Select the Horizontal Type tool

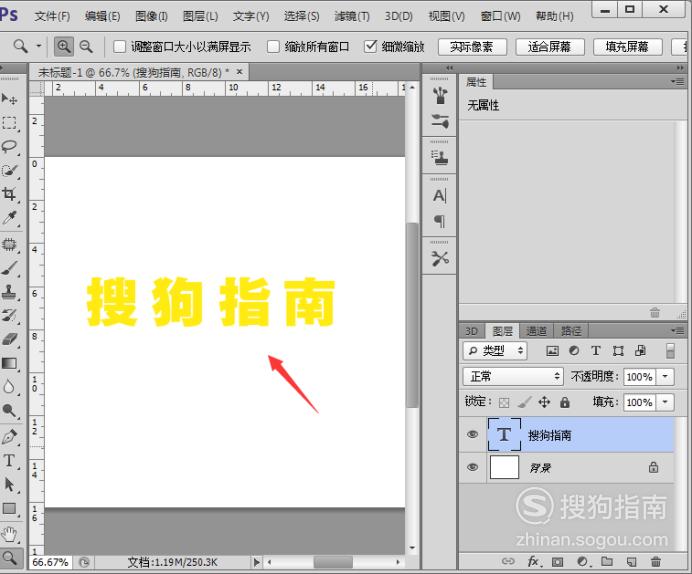tap(9, 461)
